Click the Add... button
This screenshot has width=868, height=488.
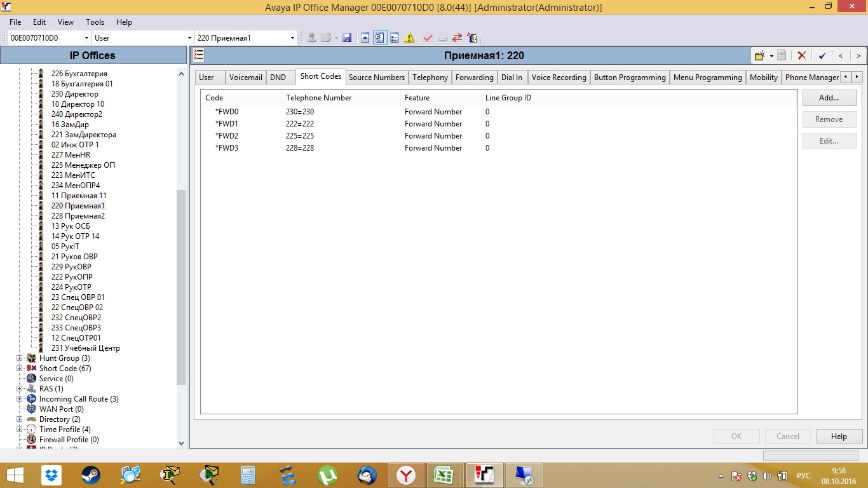[829, 98]
